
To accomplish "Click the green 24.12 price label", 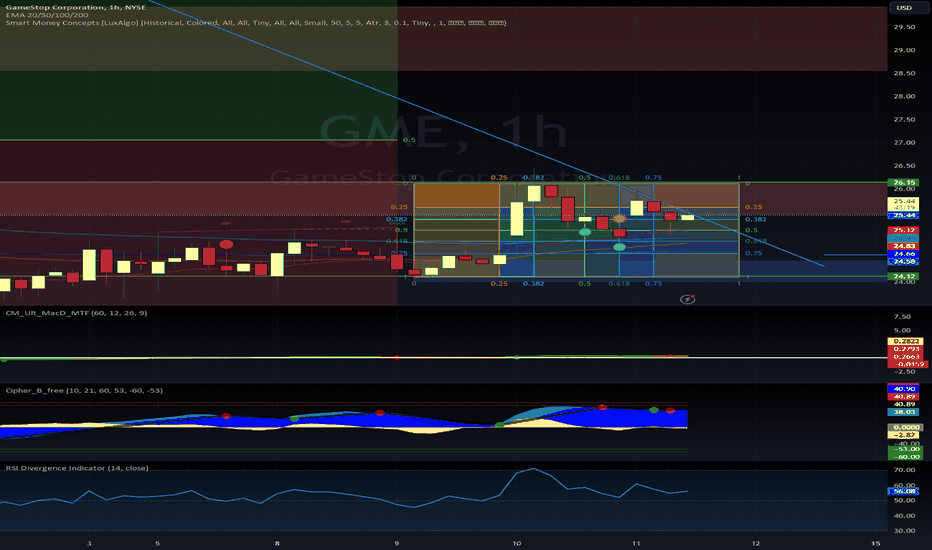I will coord(903,276).
